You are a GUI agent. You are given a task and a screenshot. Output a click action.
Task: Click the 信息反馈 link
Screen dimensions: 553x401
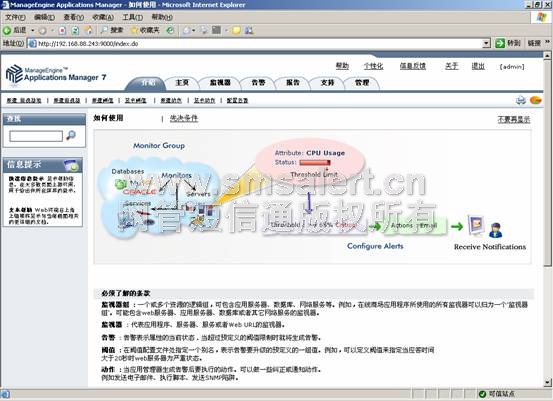413,66
